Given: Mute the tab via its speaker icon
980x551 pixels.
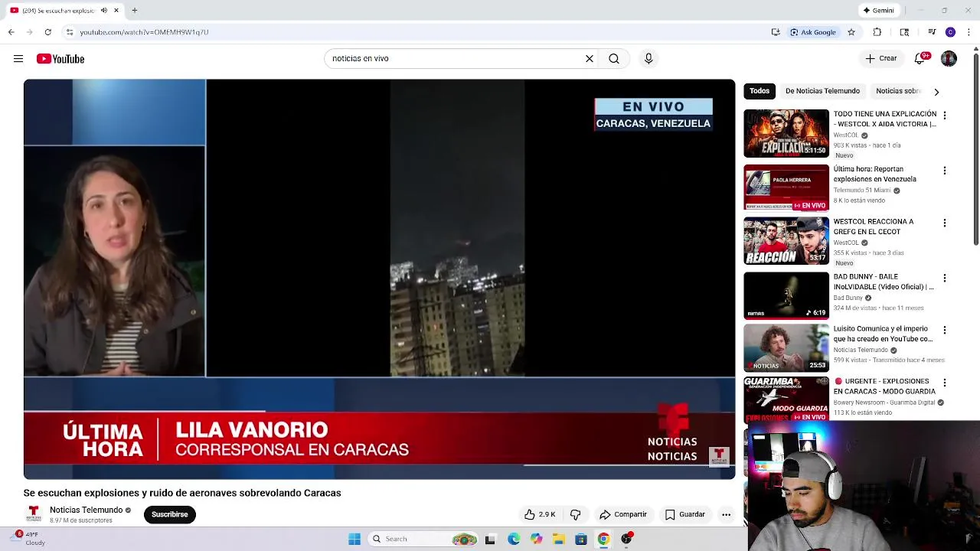Looking at the screenshot, I should click(x=104, y=11).
